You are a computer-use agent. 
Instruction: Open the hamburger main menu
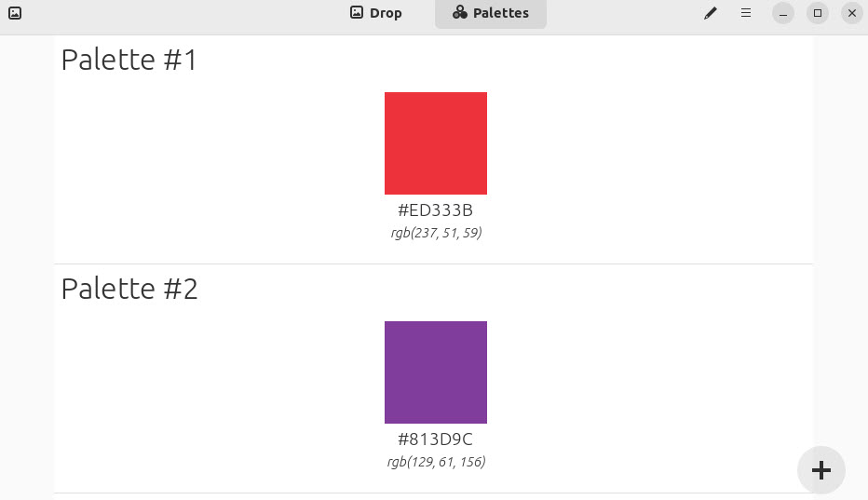(746, 13)
